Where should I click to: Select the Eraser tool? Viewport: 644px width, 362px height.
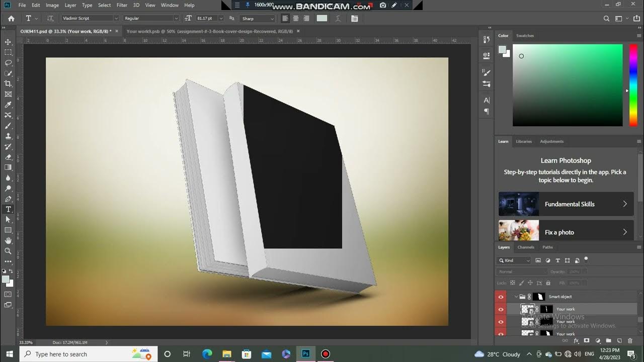tap(8, 157)
